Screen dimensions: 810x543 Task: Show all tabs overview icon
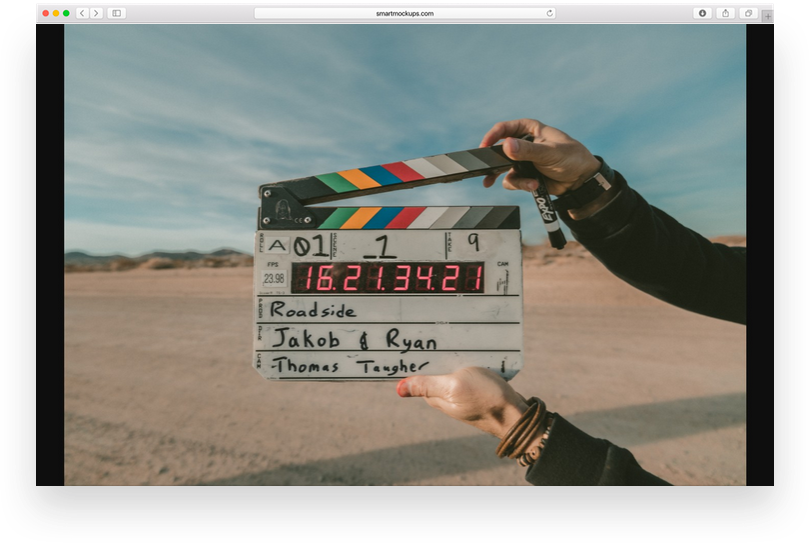(x=747, y=13)
